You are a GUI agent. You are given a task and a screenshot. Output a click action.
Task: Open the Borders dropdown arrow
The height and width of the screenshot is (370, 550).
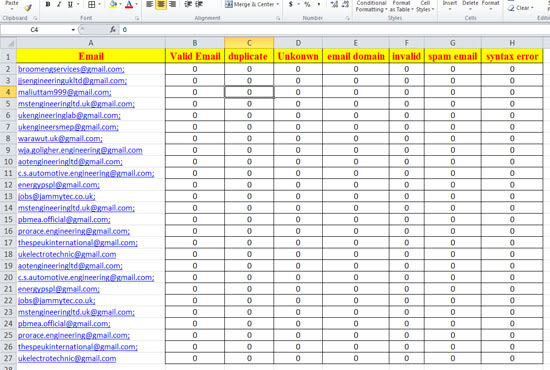pos(100,5)
